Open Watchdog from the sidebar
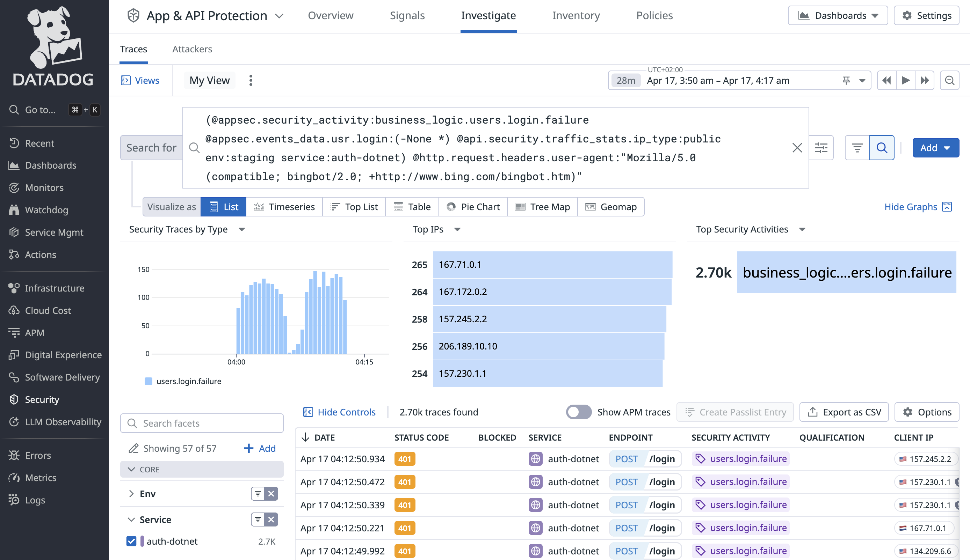This screenshot has height=560, width=970. (x=46, y=210)
